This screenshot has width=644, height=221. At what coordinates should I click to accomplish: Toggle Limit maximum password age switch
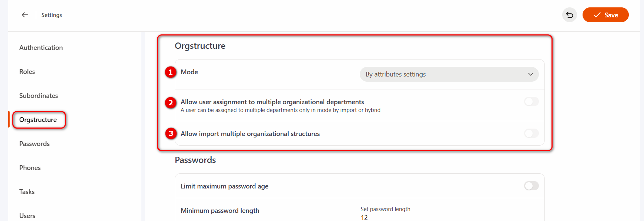[531, 186]
